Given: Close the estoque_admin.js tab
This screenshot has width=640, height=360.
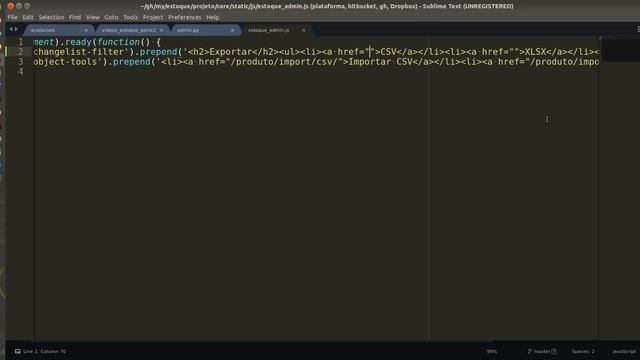Looking at the screenshot, I should (x=304, y=30).
